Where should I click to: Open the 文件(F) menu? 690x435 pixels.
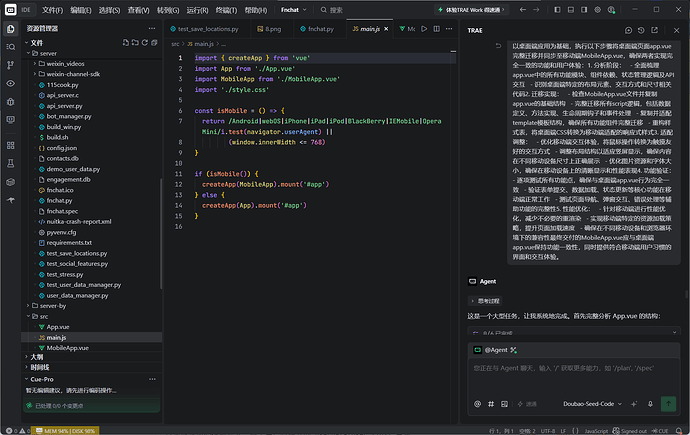(x=52, y=10)
